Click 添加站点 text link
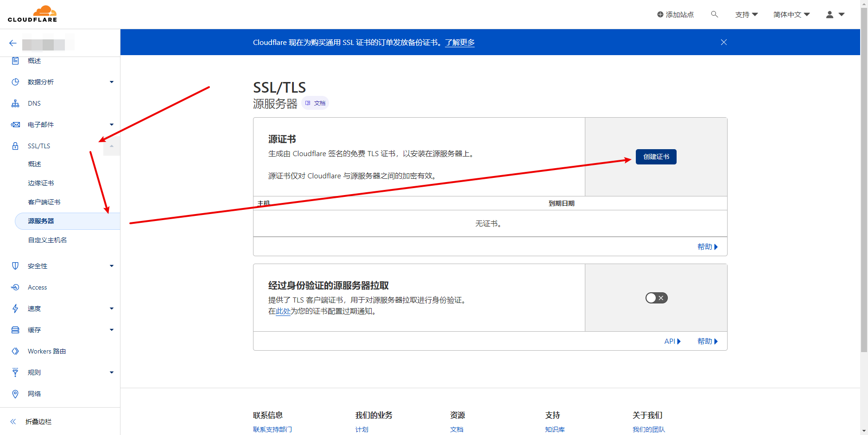The image size is (868, 435). click(x=680, y=15)
